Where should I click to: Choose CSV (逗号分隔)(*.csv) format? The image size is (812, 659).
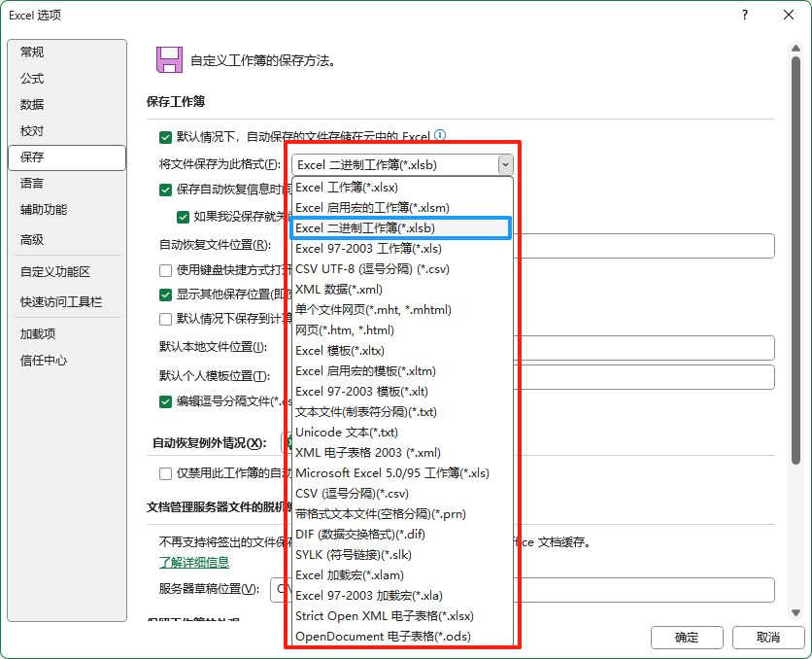pyautogui.click(x=402, y=494)
